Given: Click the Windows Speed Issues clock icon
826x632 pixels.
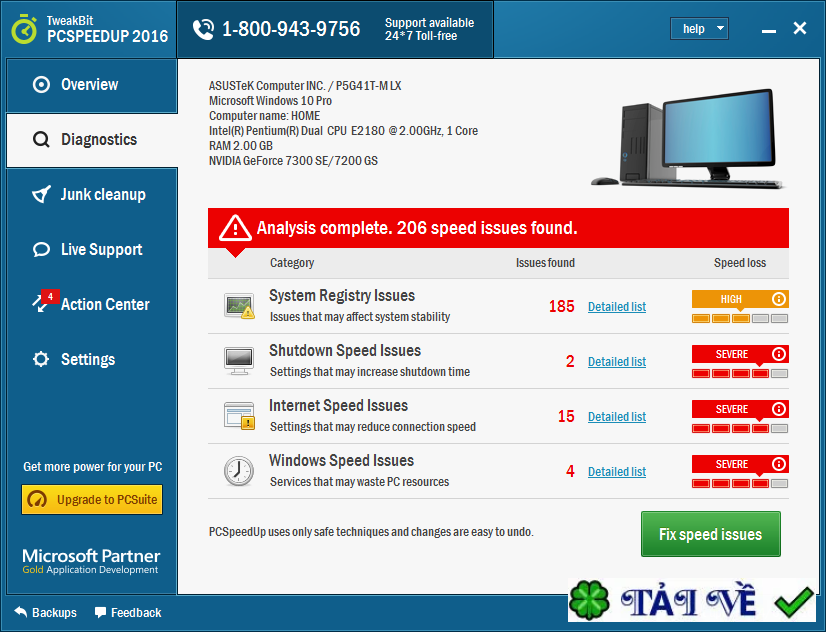Looking at the screenshot, I should coord(239,471).
